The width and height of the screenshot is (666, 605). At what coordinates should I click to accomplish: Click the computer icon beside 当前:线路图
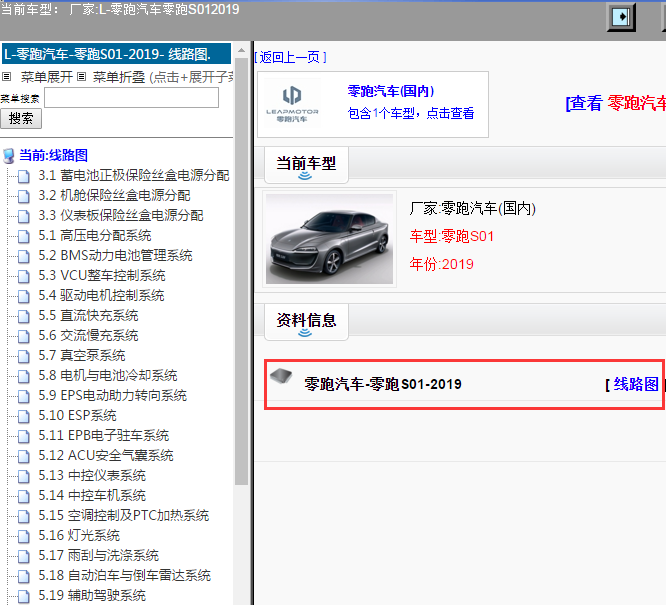click(x=8, y=155)
